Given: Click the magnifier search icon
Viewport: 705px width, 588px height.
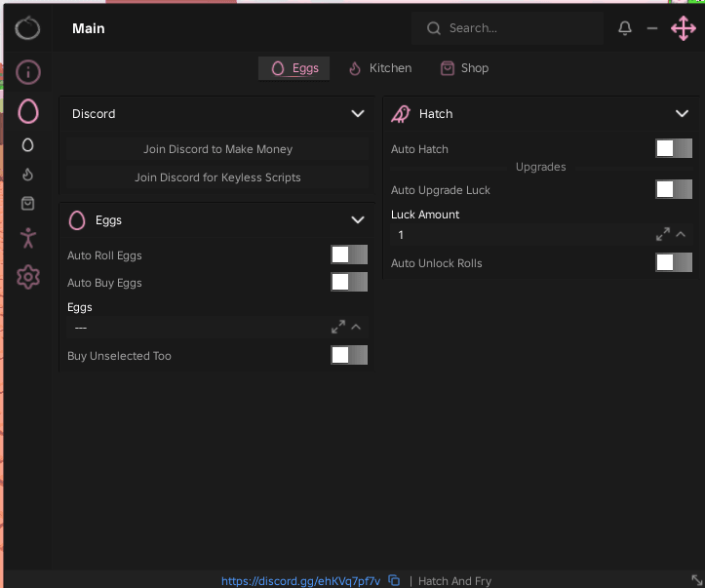Looking at the screenshot, I should [x=434, y=28].
